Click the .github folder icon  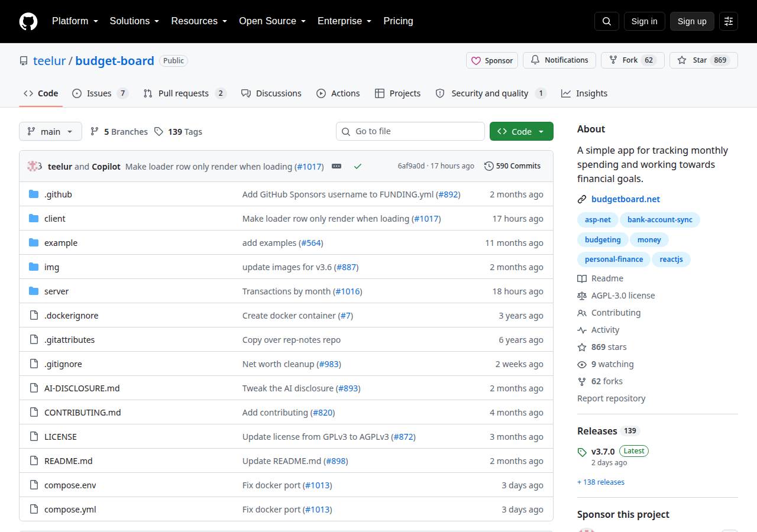tap(34, 194)
